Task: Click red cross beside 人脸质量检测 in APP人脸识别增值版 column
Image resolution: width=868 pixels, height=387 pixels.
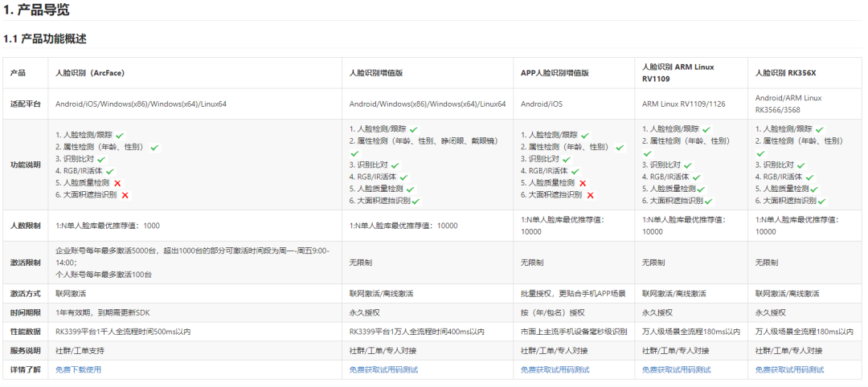Action: click(583, 183)
